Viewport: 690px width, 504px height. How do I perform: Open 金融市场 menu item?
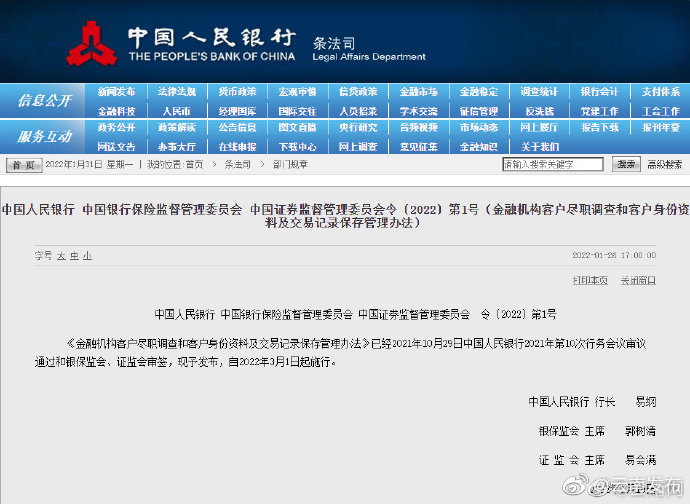418,92
